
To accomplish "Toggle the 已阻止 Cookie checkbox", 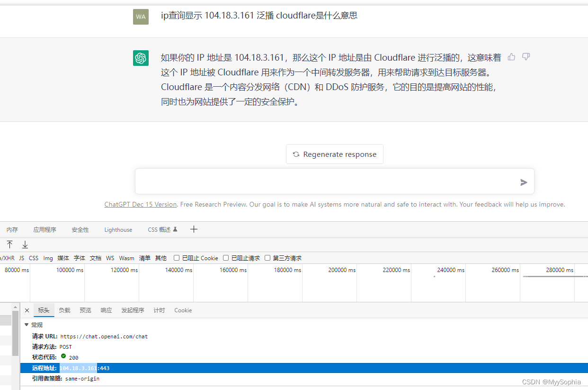I will (177, 258).
